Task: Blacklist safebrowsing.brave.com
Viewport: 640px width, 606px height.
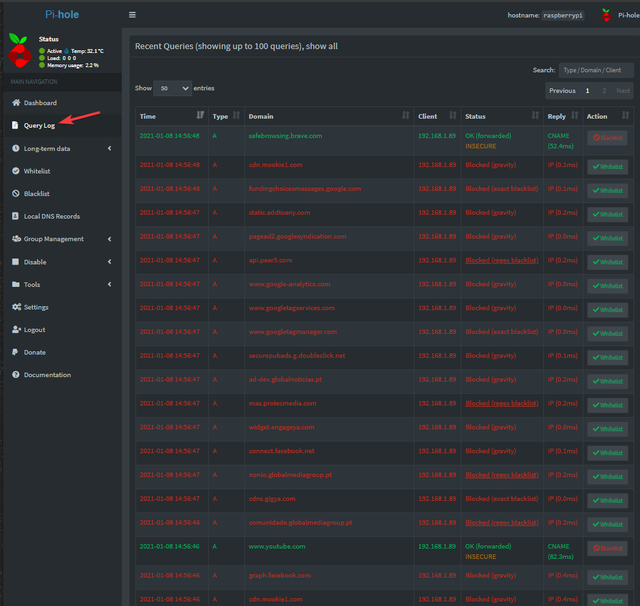Action: [x=607, y=138]
